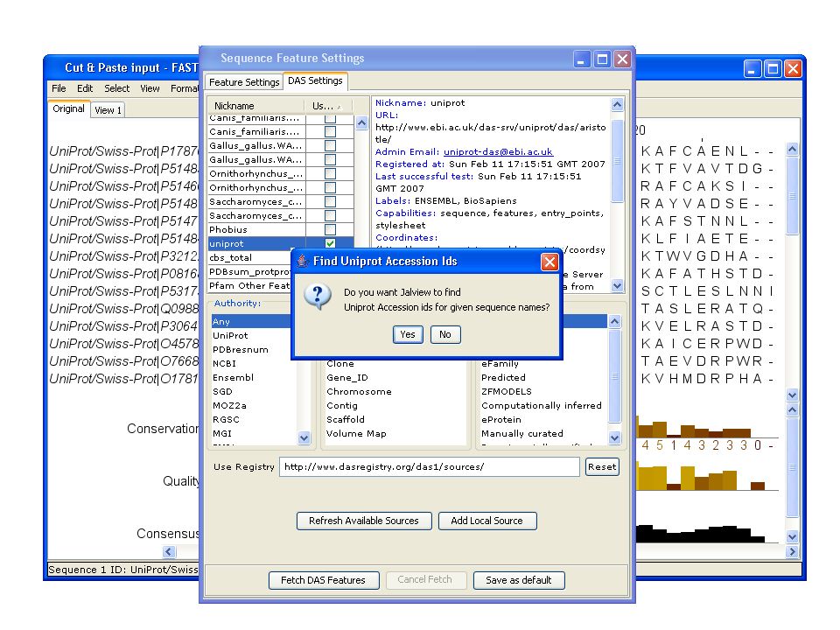Click Refresh Available Sources
The width and height of the screenshot is (840, 630).
pos(364,521)
